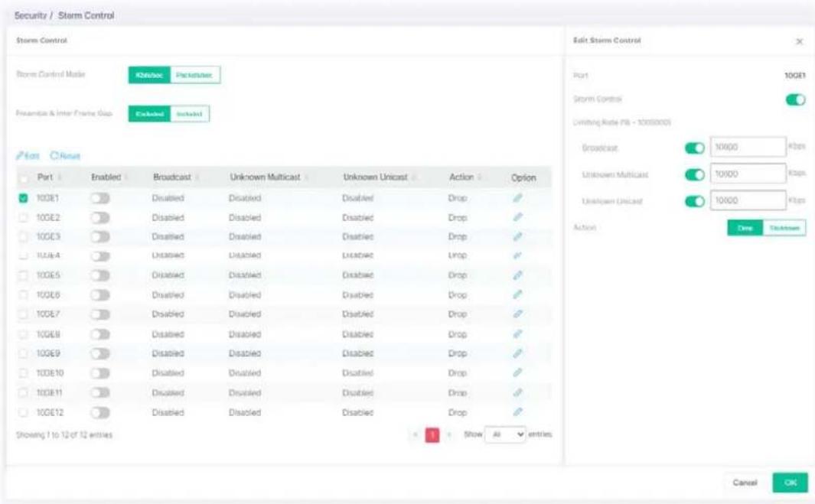
Task: Turn off the Storm Control switch in edit panel
Action: coord(795,99)
